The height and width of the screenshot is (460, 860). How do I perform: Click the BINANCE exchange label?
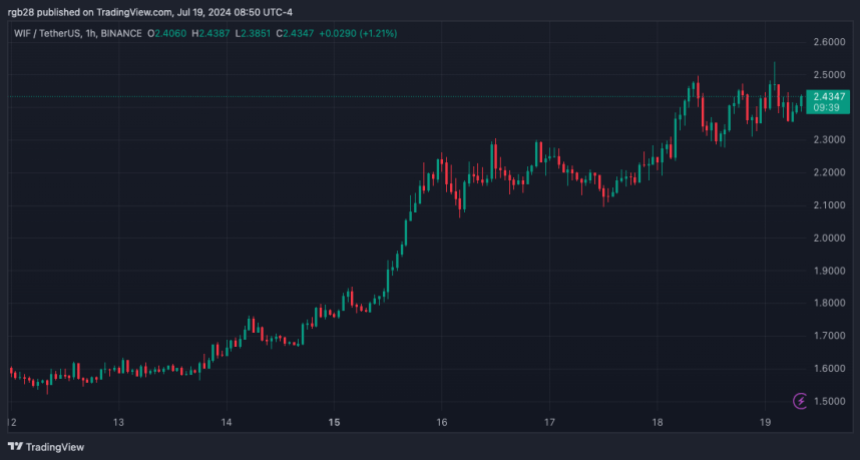[121, 33]
